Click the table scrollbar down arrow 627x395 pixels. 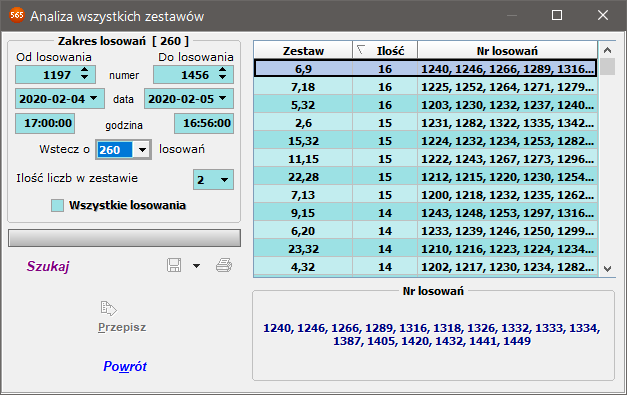tap(607, 269)
